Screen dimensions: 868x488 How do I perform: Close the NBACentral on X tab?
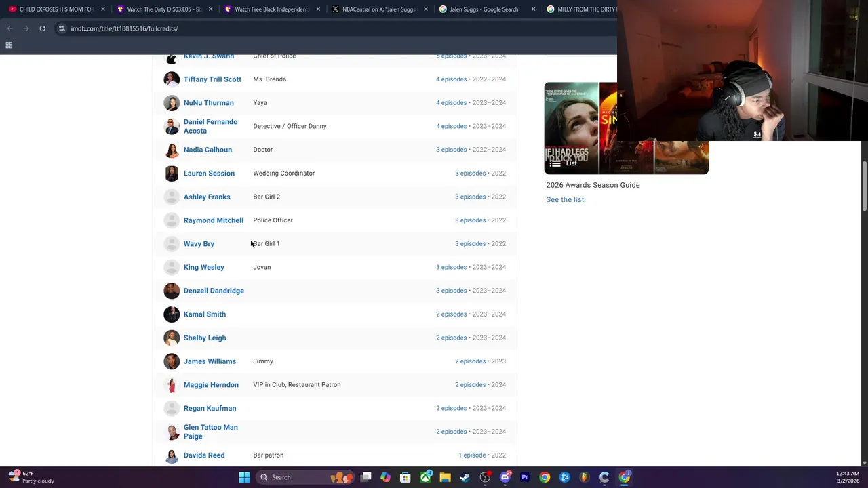tap(425, 9)
